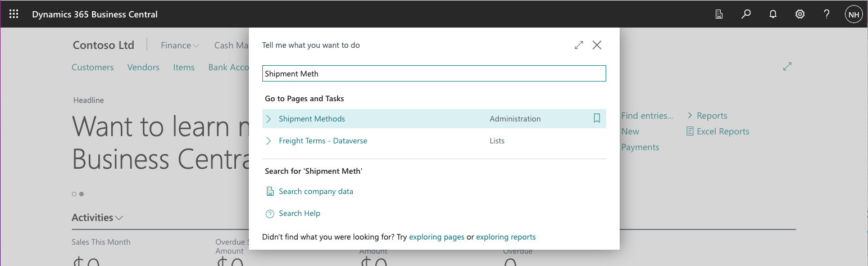Go to the Customers menu item
Image resolution: width=868 pixels, height=266 pixels.
point(93,67)
